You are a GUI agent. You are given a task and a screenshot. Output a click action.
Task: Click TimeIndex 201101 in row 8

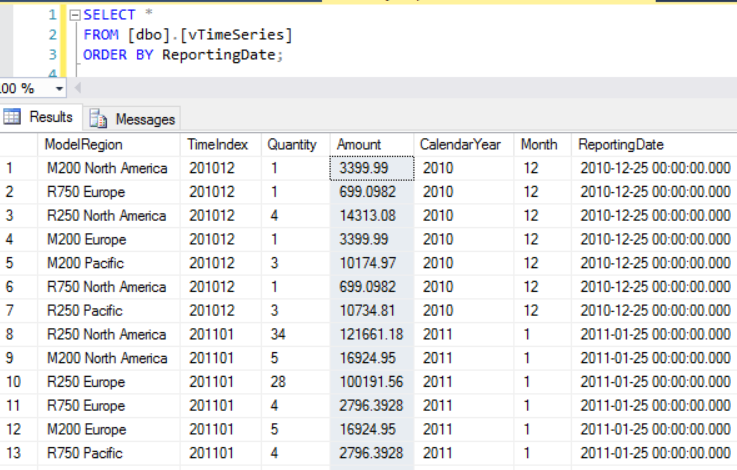[x=220, y=335]
